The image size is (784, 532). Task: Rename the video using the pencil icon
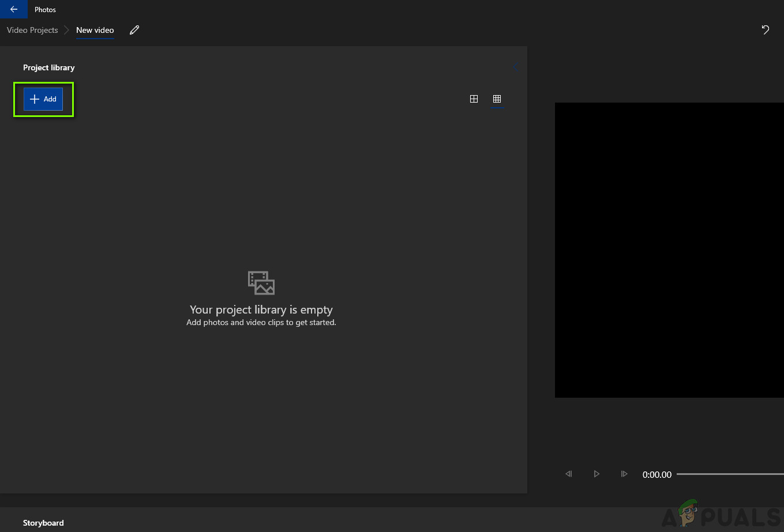134,30
